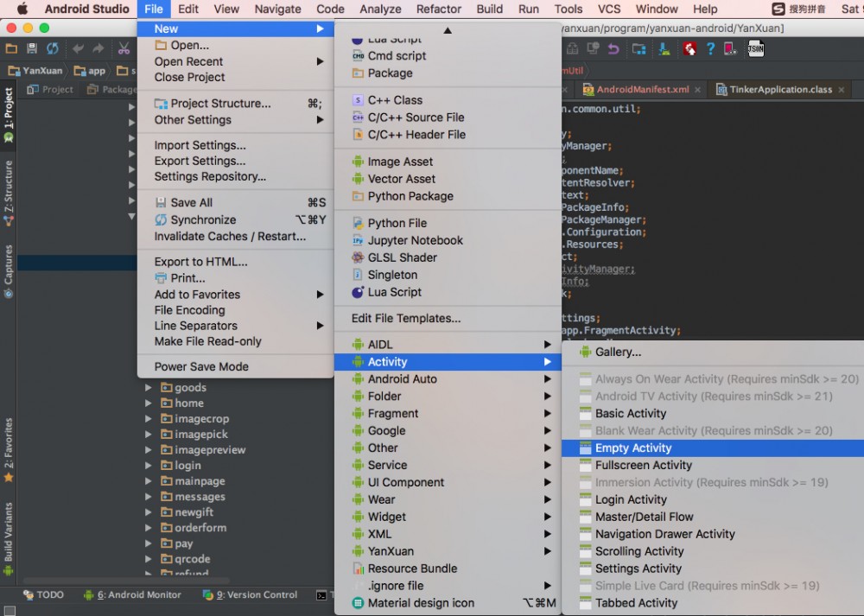Image resolution: width=864 pixels, height=616 pixels.
Task: Open the Version Control tool window
Action: click(251, 595)
